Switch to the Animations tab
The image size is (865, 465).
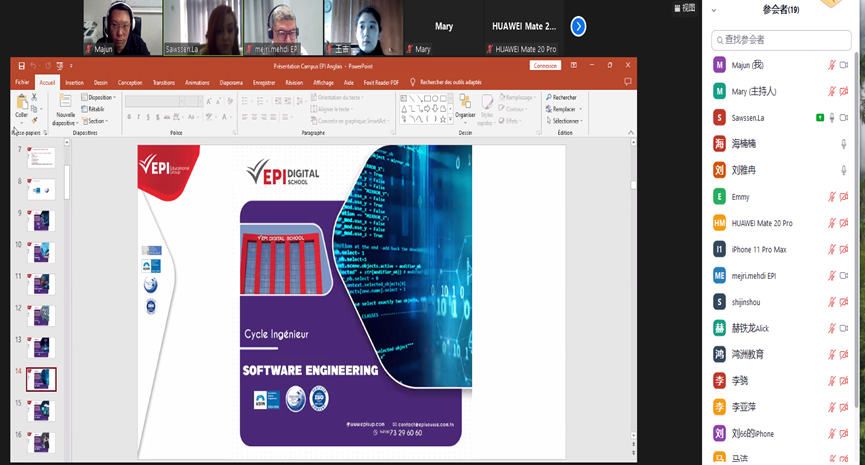click(x=197, y=83)
